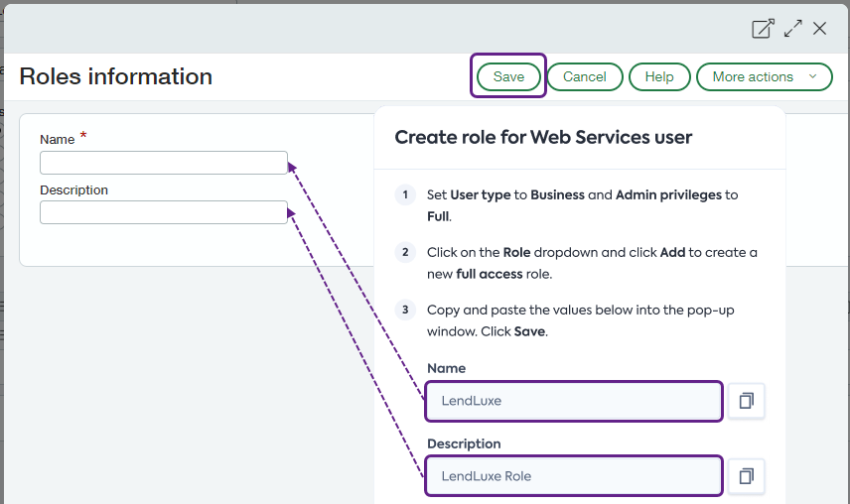Open Help for Roles information

tap(659, 76)
